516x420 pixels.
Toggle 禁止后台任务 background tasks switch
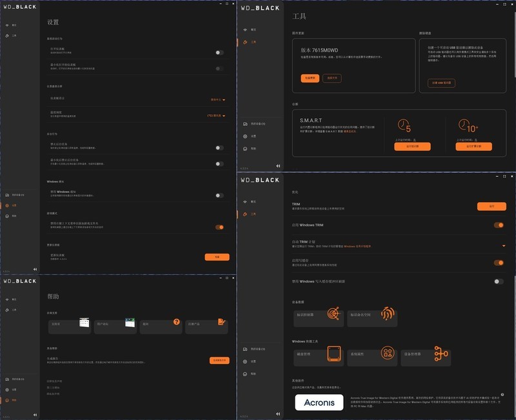(x=219, y=148)
